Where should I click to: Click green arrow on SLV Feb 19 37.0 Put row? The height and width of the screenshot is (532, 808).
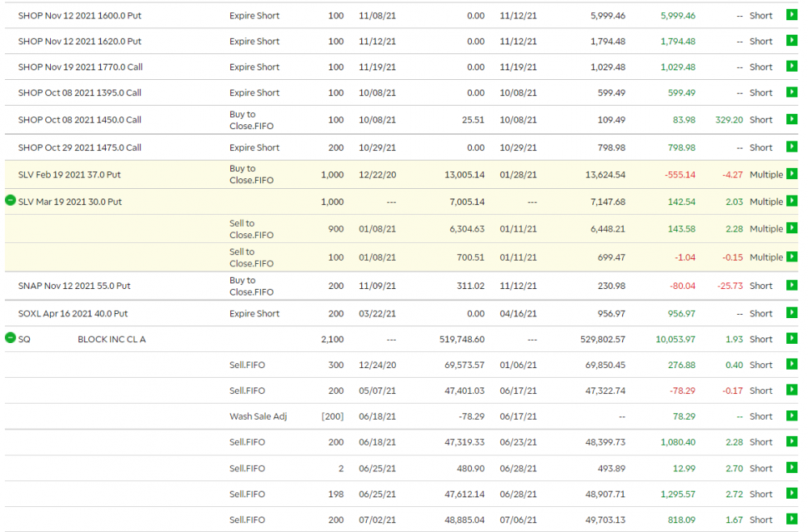click(x=791, y=174)
